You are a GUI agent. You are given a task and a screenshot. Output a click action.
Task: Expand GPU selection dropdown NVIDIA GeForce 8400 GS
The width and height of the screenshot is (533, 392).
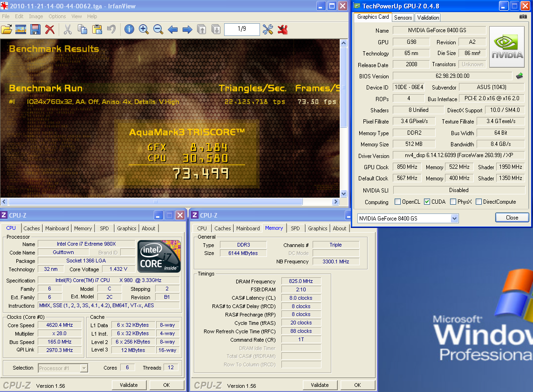[454, 218]
